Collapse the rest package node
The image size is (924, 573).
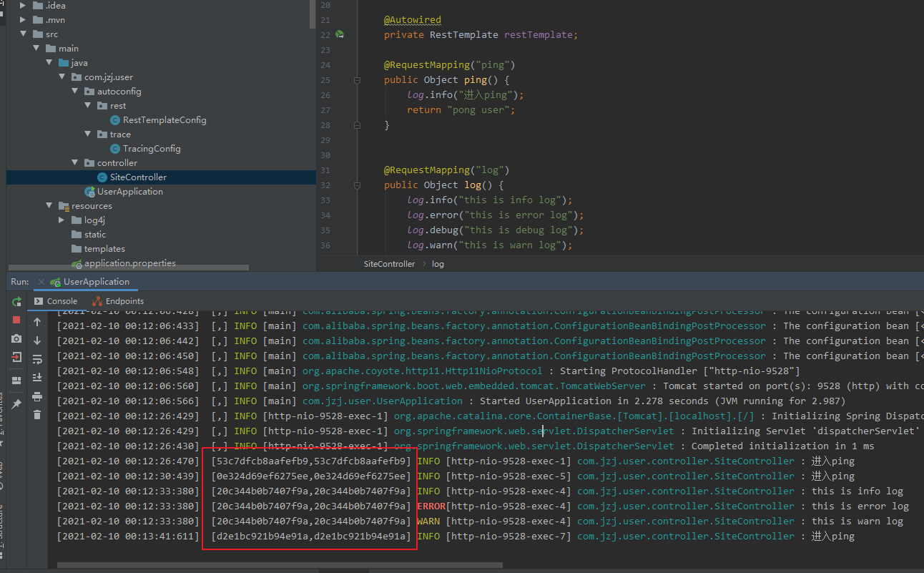point(88,106)
